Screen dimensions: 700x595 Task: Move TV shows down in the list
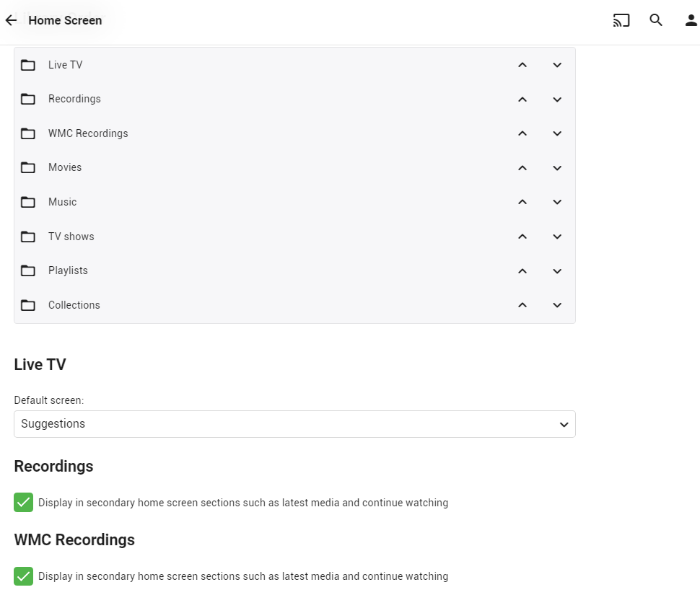[x=557, y=237]
